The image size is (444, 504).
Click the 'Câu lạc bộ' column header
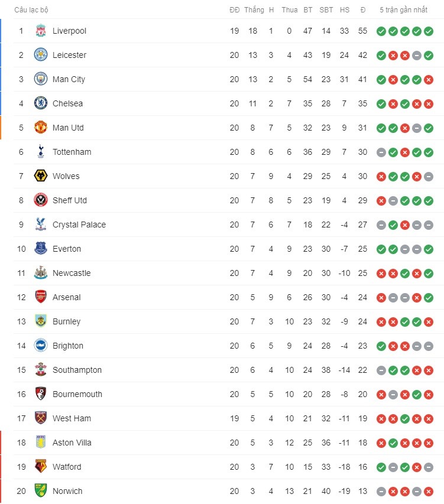[x=31, y=10]
